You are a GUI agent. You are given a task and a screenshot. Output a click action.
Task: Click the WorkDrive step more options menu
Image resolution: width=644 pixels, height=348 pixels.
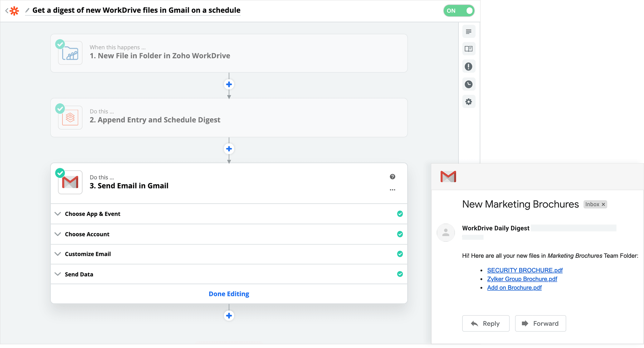392,189
